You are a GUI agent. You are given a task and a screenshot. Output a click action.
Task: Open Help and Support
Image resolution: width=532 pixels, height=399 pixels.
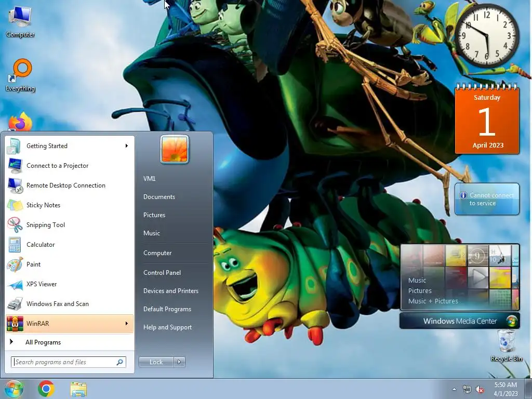(168, 327)
